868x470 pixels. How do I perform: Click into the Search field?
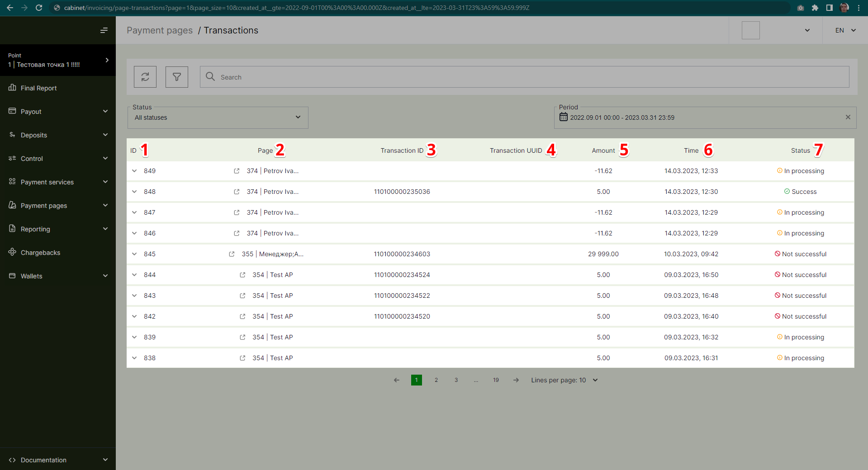coord(525,77)
